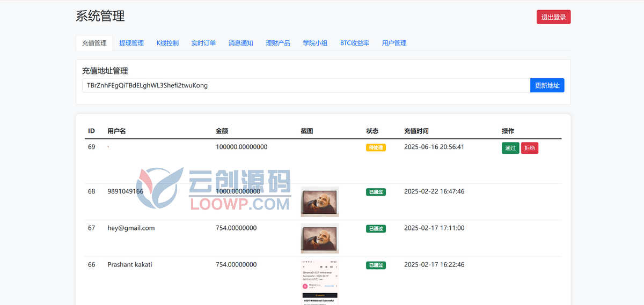Open the 用户管理 tab
Screen dimensions: 644x305
pyautogui.click(x=394, y=43)
